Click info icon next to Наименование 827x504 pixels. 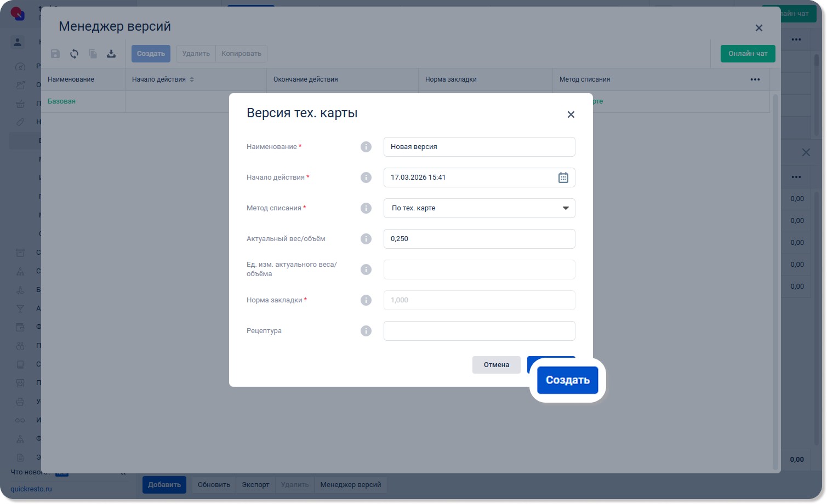point(366,147)
